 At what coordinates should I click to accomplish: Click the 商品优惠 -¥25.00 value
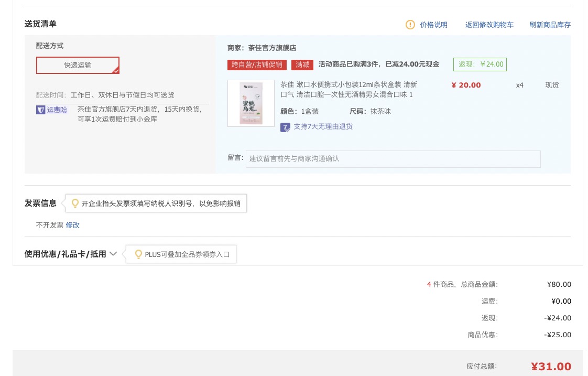(558, 335)
